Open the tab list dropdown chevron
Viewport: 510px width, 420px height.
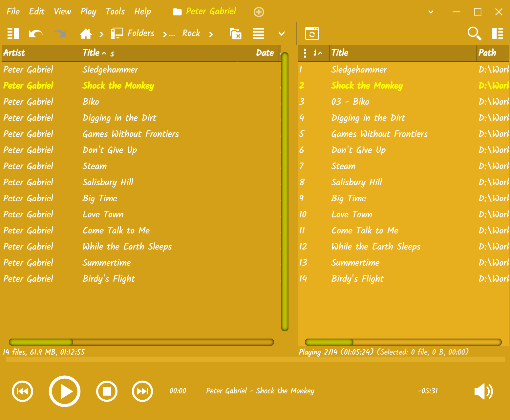click(431, 12)
